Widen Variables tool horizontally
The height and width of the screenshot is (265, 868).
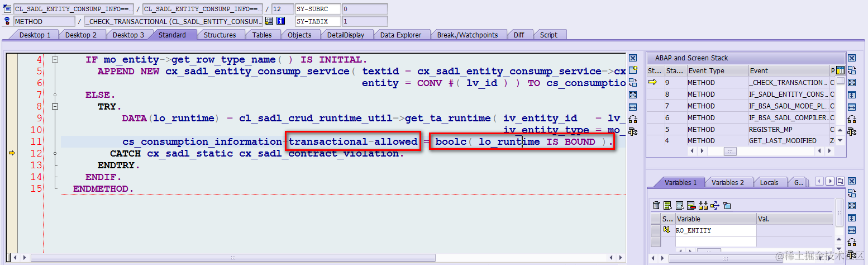[x=852, y=230]
